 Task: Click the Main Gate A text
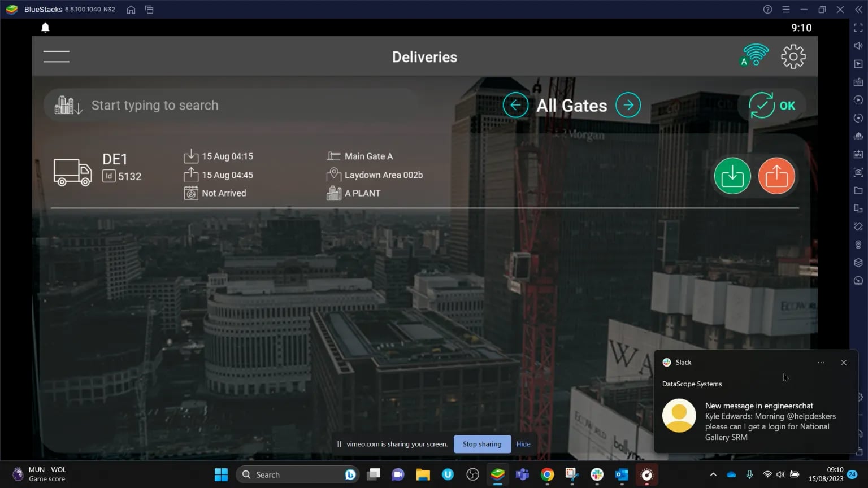[368, 156]
